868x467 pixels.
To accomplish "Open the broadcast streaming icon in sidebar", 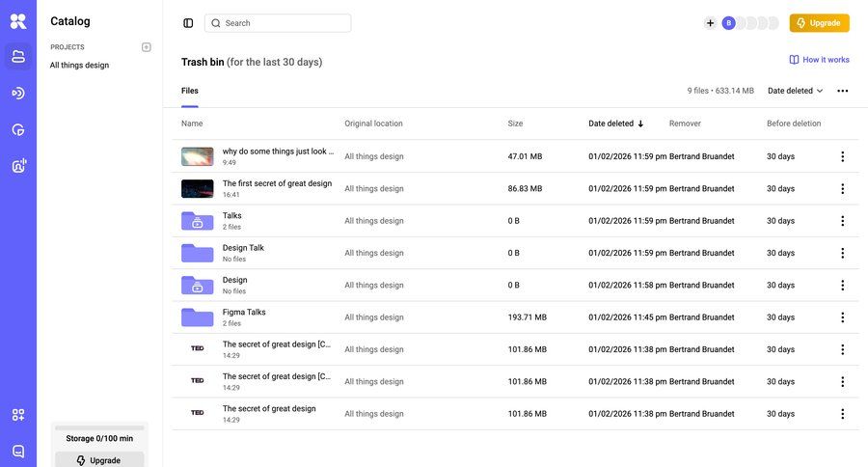I will [x=18, y=94].
